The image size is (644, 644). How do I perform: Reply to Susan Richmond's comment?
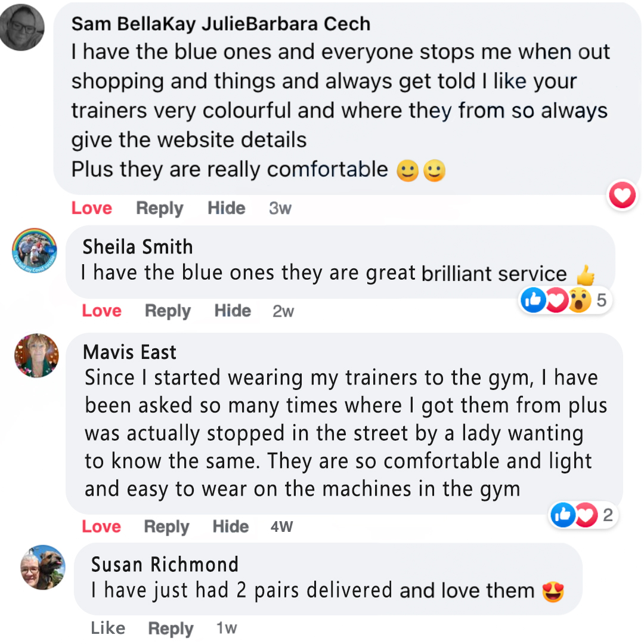point(171,628)
